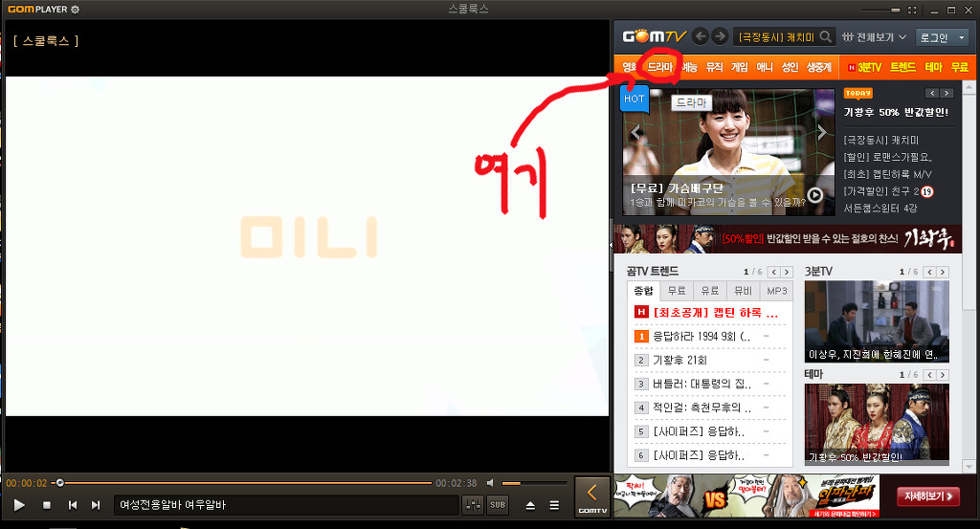Previous page of 곰TV 트렌드 list
The width and height of the screenshot is (980, 529).
click(x=773, y=273)
